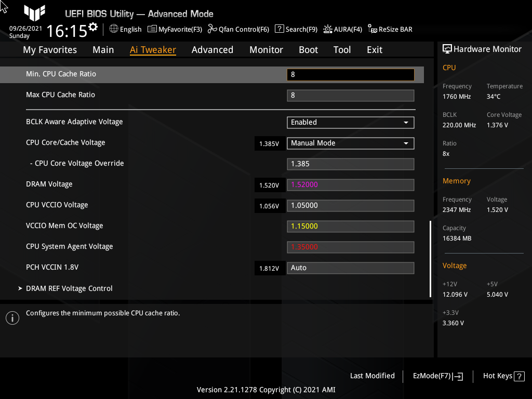The height and width of the screenshot is (399, 532).
Task: Click Hardware Monitor display icon
Action: pyautogui.click(x=447, y=49)
